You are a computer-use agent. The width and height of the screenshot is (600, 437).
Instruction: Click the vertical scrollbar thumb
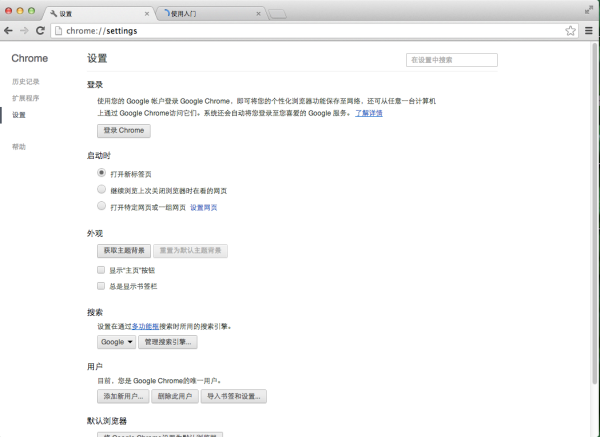click(x=595, y=214)
